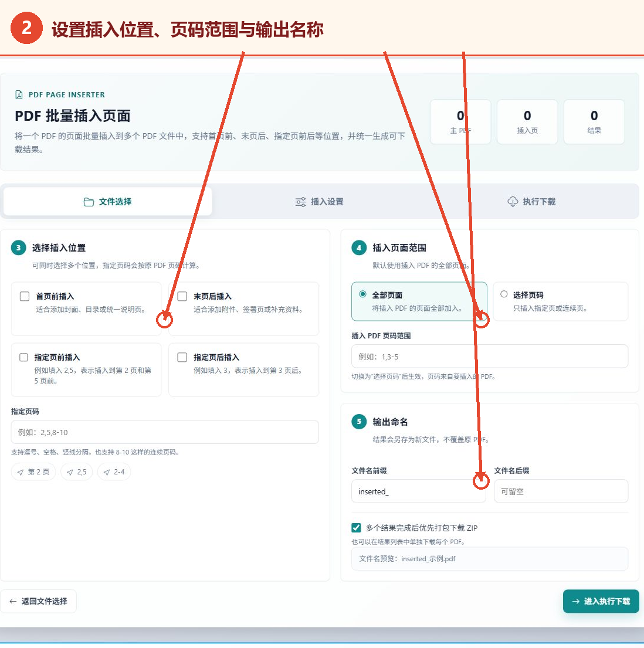Click the paper plane icon on 2,5 chip
The width and height of the screenshot is (644, 648).
click(70, 472)
